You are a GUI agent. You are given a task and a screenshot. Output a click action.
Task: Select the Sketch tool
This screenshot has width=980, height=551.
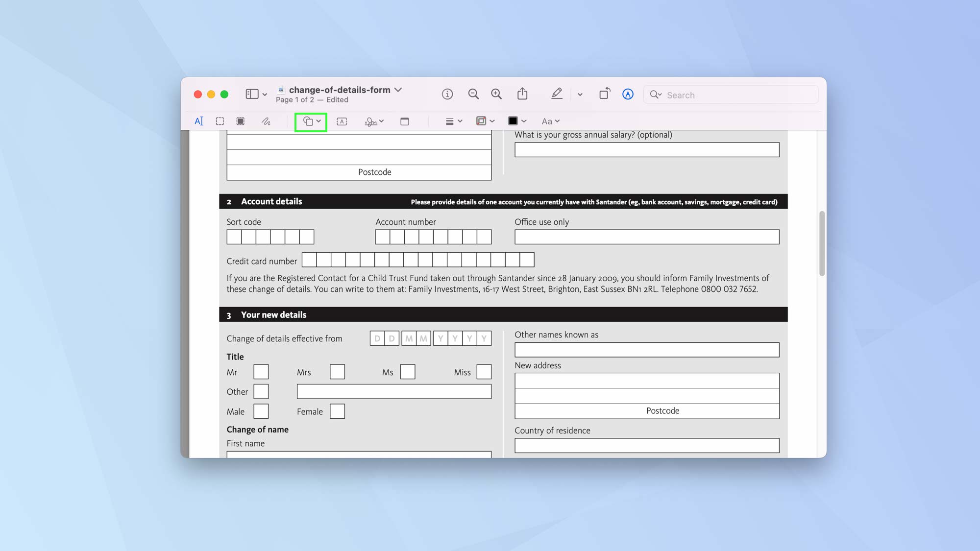[266, 121]
